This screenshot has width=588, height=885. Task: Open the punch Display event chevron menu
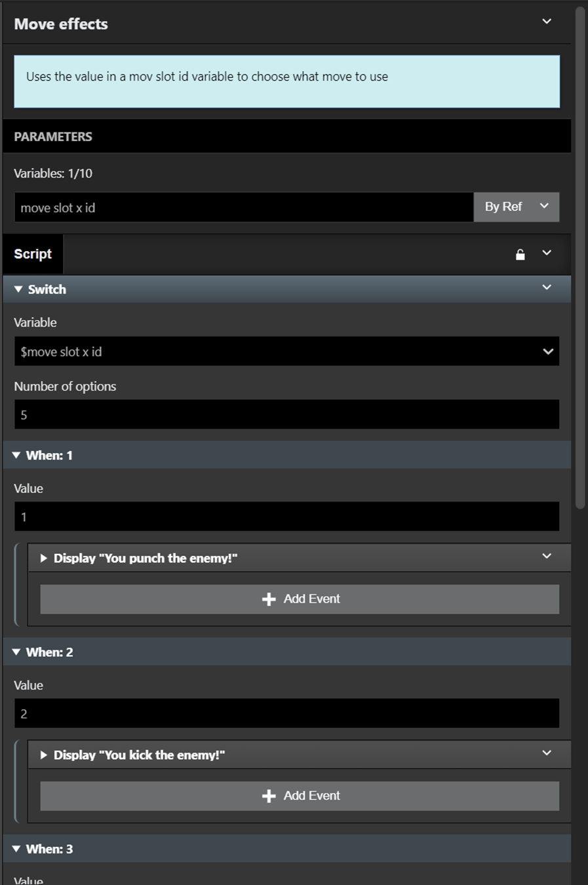pos(547,557)
